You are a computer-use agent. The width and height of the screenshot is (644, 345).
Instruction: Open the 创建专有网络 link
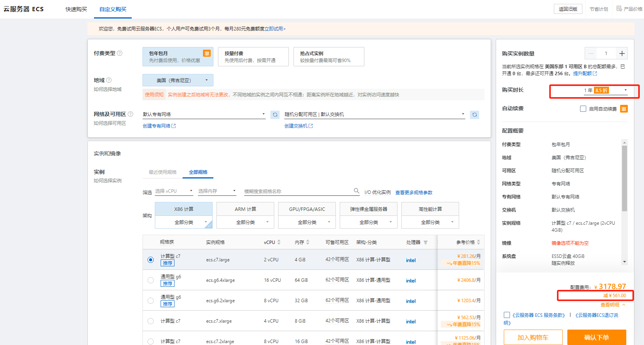coord(159,126)
